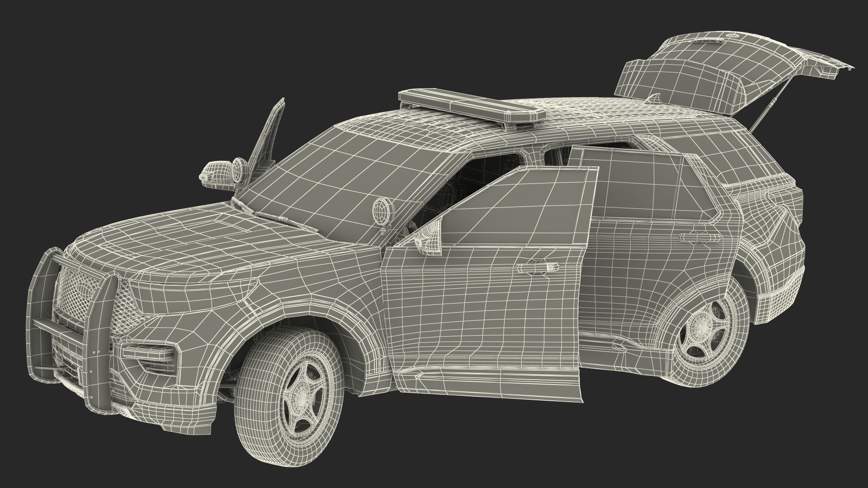Viewport: 868px width, 488px height.
Task: Select the driver-side pillar spotlight
Action: pyautogui.click(x=382, y=211)
